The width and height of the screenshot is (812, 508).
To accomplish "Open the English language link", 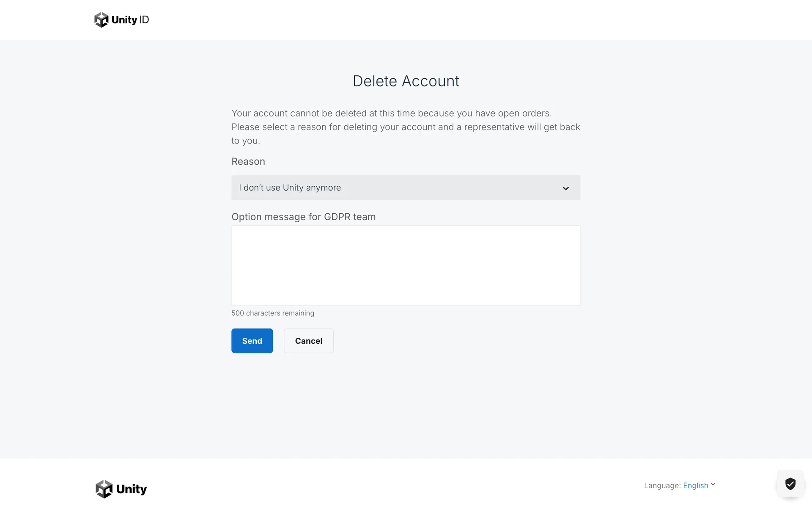I will click(695, 486).
